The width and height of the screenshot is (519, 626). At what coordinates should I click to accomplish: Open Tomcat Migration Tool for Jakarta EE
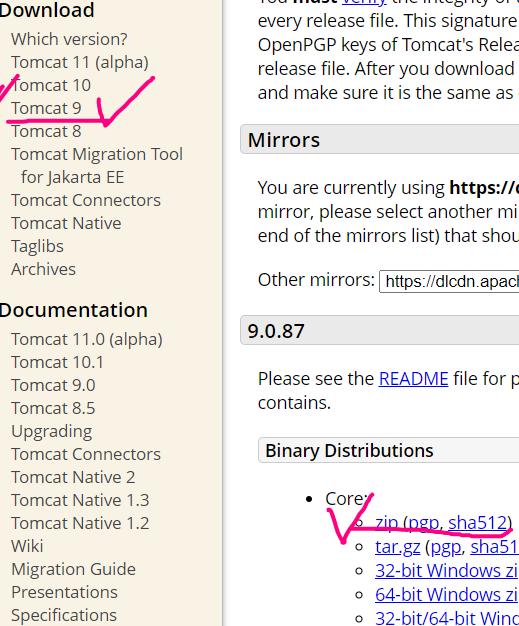click(97, 166)
